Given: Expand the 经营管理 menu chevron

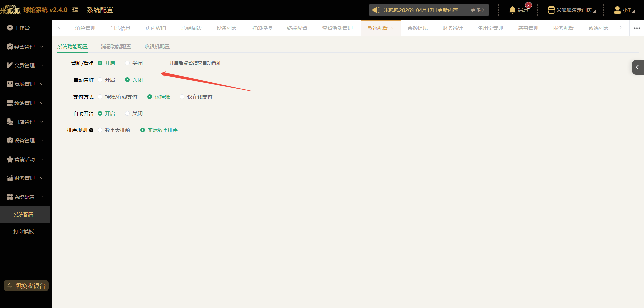Looking at the screenshot, I should [x=42, y=47].
